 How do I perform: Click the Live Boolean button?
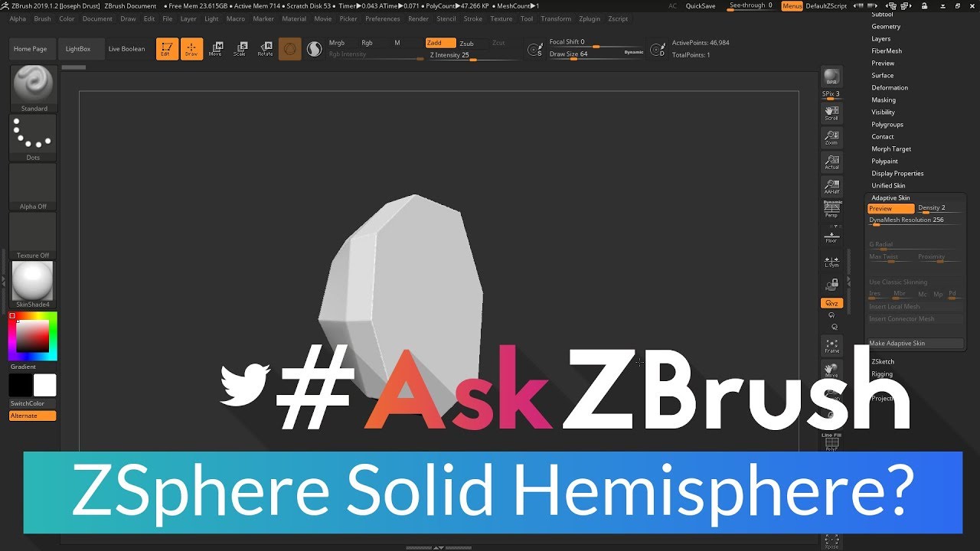click(x=127, y=49)
